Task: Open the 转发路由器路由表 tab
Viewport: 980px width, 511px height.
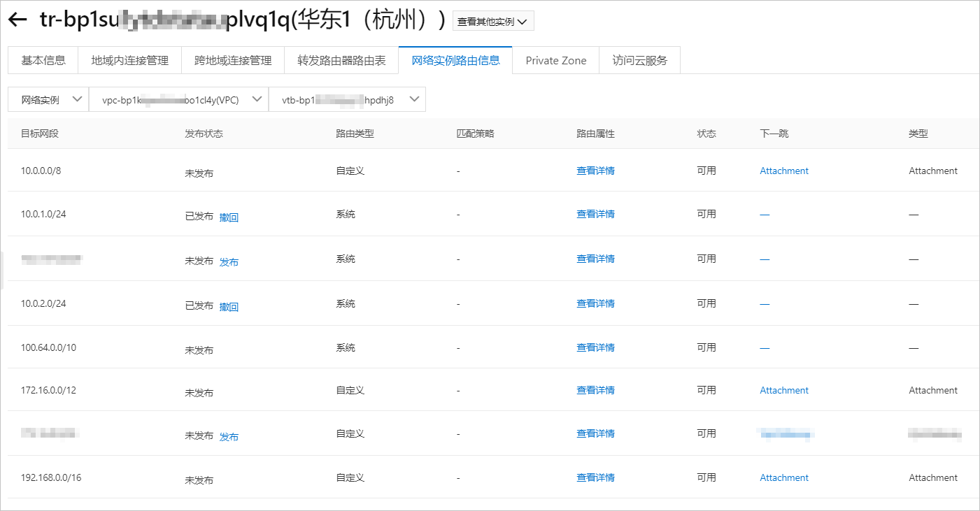Action: coord(341,60)
